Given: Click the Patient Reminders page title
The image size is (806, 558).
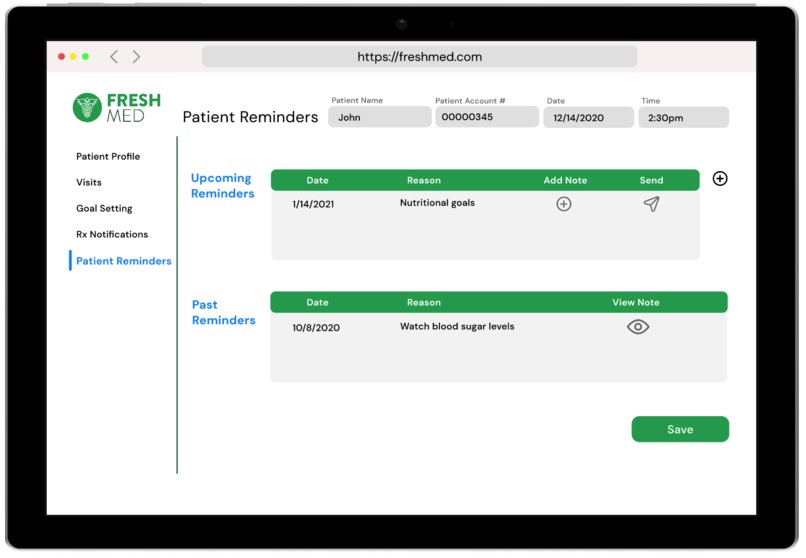Looking at the screenshot, I should (250, 117).
